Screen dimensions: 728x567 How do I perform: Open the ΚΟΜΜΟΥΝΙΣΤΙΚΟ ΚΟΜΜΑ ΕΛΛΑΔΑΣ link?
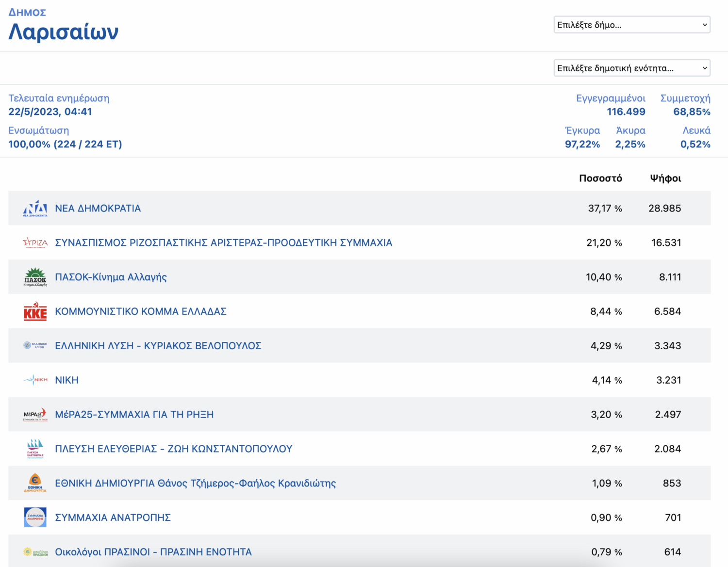click(x=141, y=311)
